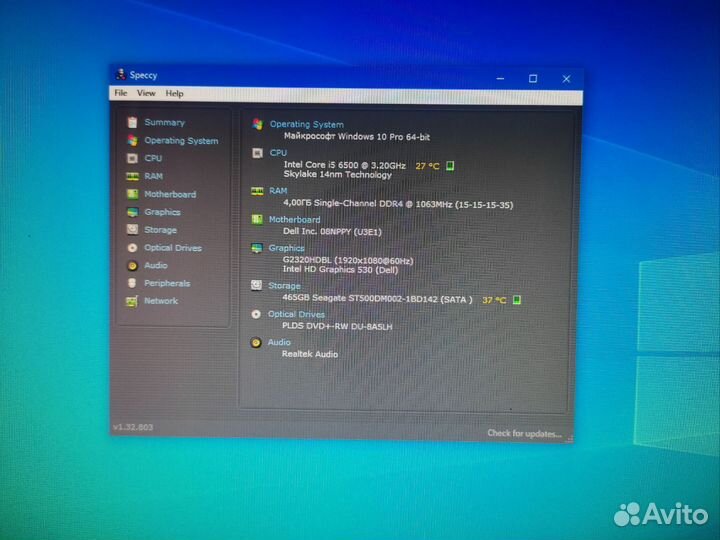Open the Graphics heading link in summary
This screenshot has height=540, width=720.
(287, 248)
